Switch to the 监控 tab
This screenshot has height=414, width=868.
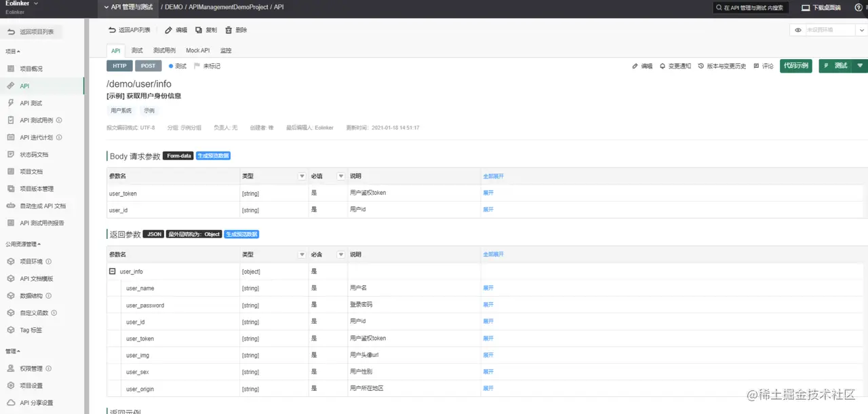(226, 50)
